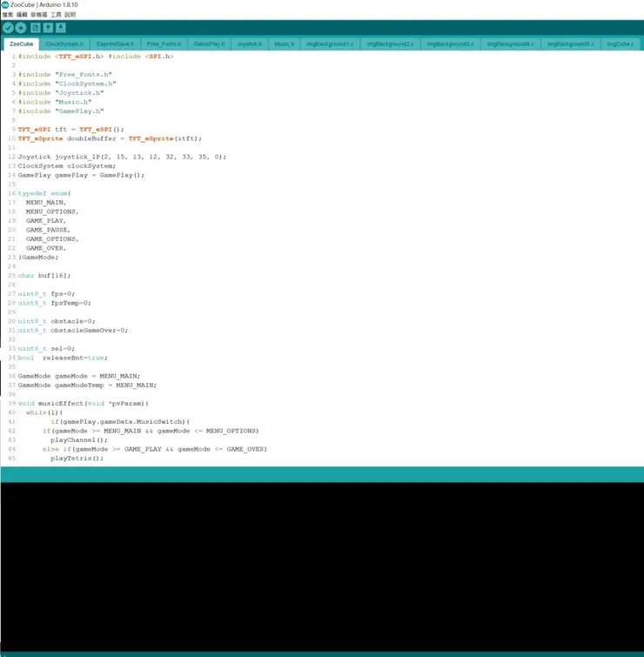This screenshot has width=644, height=657.
Task: Click the #include "GamePlay.h" line
Action: (x=61, y=111)
